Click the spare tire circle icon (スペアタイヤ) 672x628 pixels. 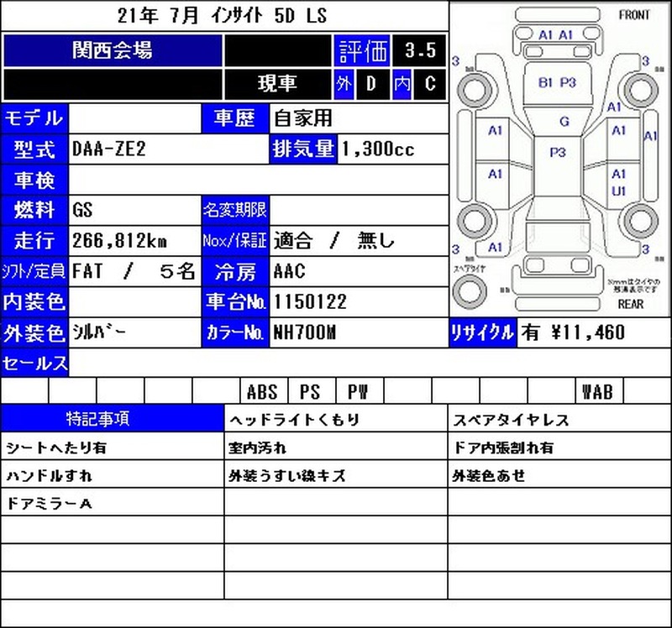[x=470, y=290]
